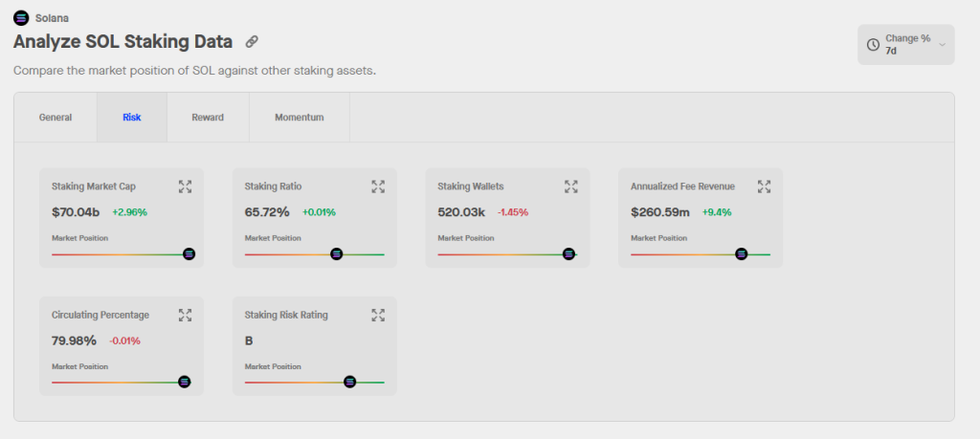Viewport: 980px width, 439px height.
Task: Click the Solana name label
Action: point(52,18)
